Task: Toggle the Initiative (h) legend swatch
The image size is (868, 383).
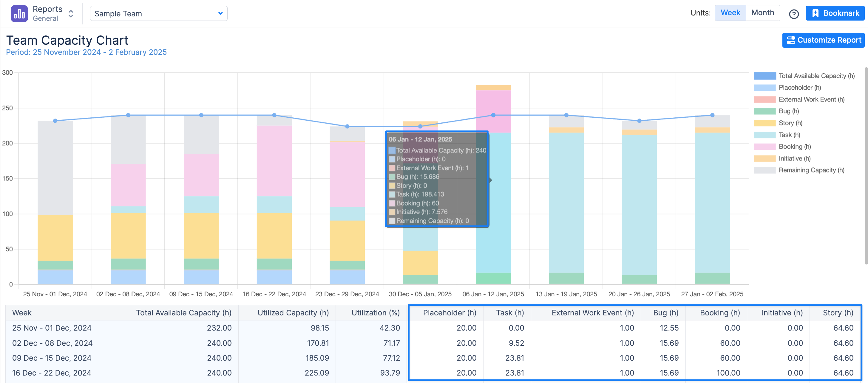Action: click(764, 158)
